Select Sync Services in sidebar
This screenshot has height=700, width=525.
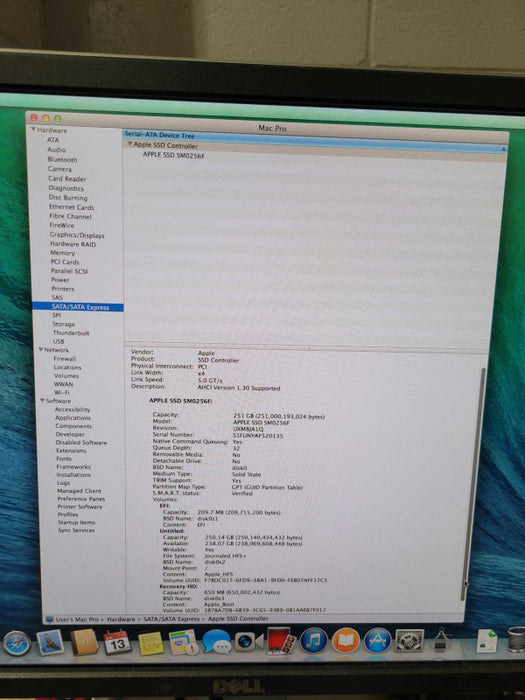click(x=76, y=530)
